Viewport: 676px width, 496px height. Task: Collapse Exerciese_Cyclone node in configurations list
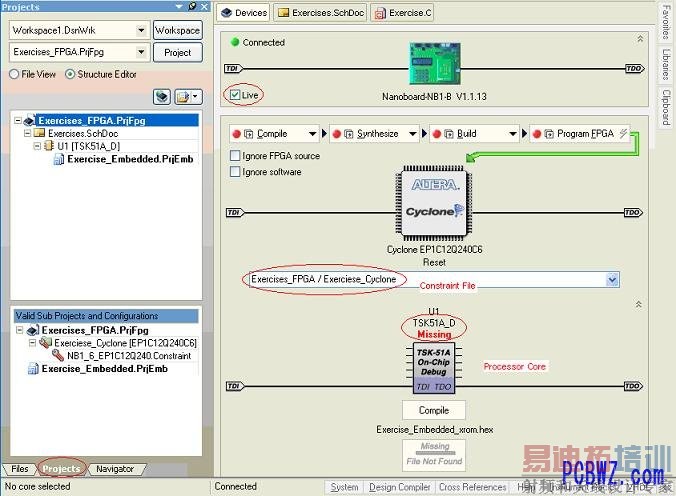(32, 343)
